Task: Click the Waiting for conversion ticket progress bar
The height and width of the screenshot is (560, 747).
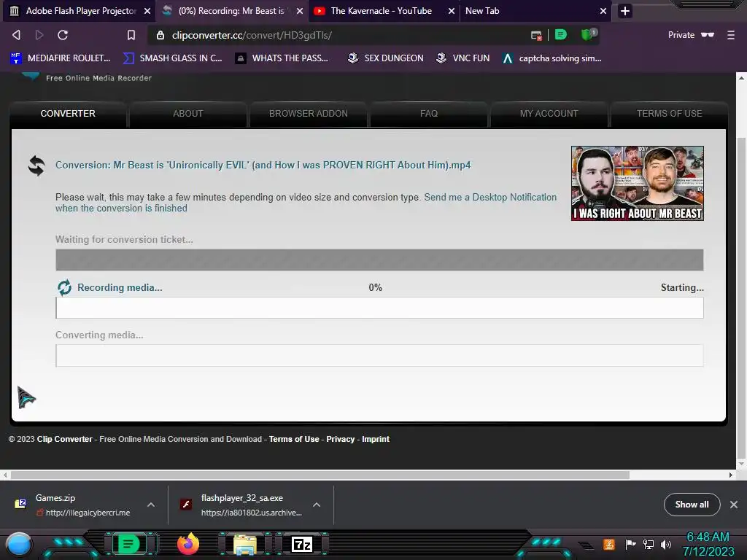Action: click(379, 260)
